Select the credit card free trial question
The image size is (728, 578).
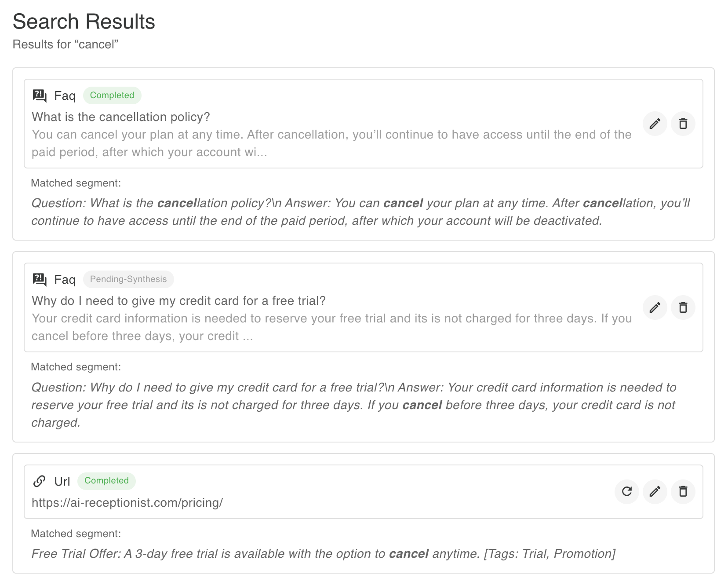pos(178,301)
